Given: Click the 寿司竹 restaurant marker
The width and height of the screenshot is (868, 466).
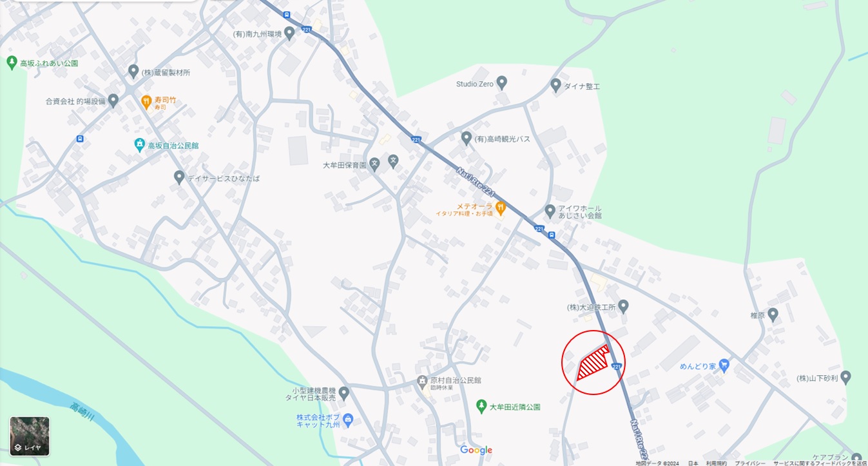Looking at the screenshot, I should (x=146, y=101).
